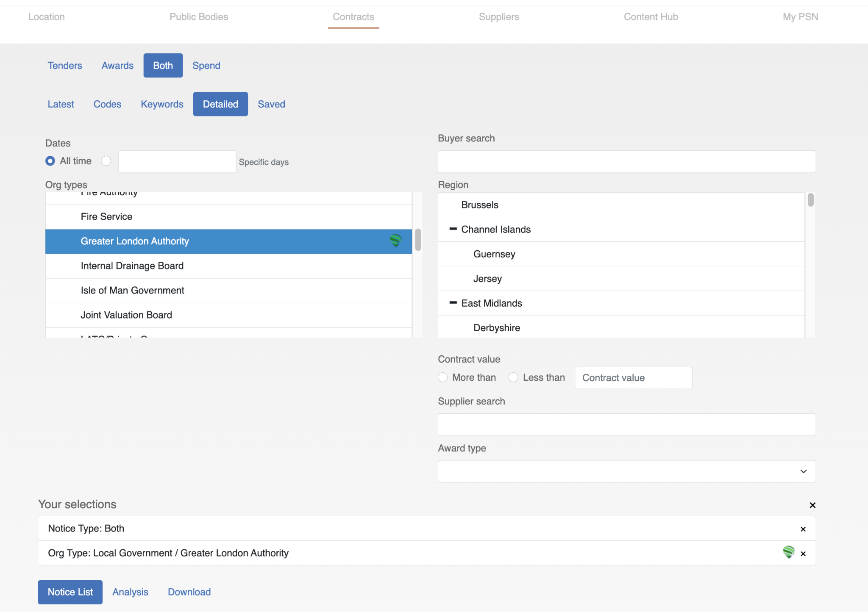Select the Both notice type
Image resolution: width=868 pixels, height=612 pixels.
pos(163,66)
